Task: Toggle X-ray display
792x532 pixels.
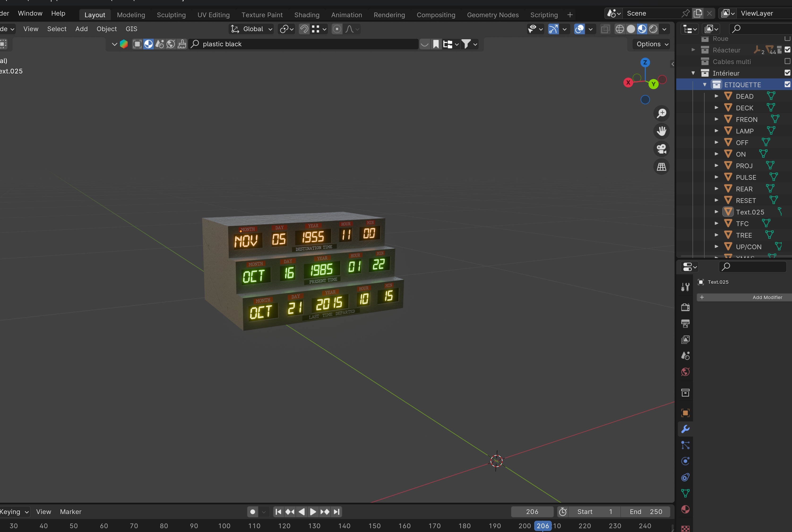Action: 605,29
